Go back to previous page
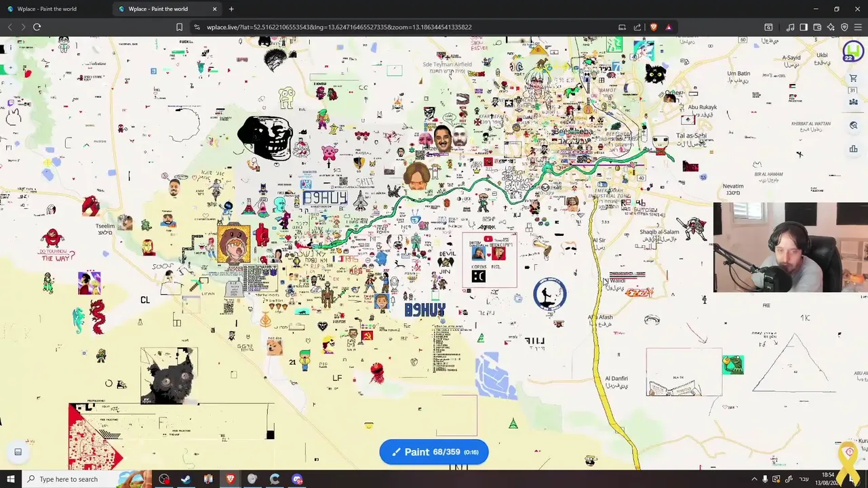The image size is (868, 488). click(9, 27)
